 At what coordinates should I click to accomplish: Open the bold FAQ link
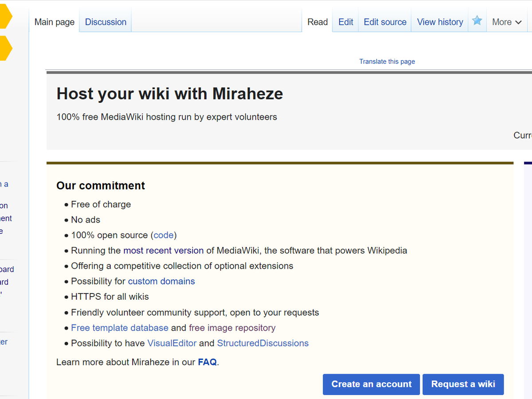207,362
